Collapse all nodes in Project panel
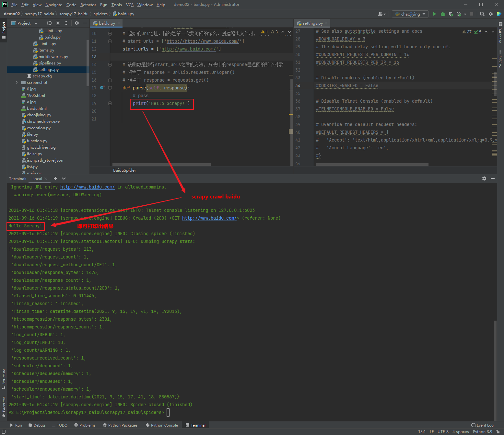 [x=66, y=23]
